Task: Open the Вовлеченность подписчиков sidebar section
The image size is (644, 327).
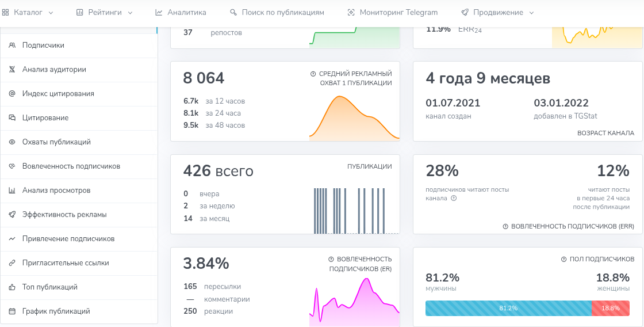Action: (71, 166)
